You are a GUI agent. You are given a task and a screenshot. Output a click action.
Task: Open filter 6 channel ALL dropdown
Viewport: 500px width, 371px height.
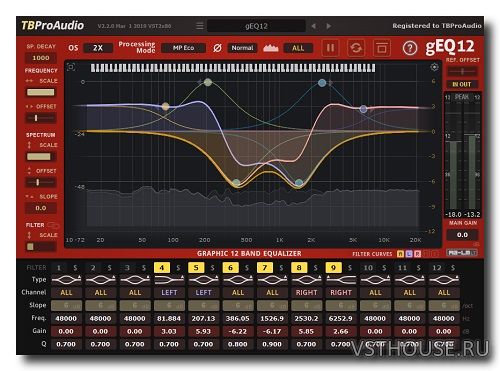click(x=238, y=292)
